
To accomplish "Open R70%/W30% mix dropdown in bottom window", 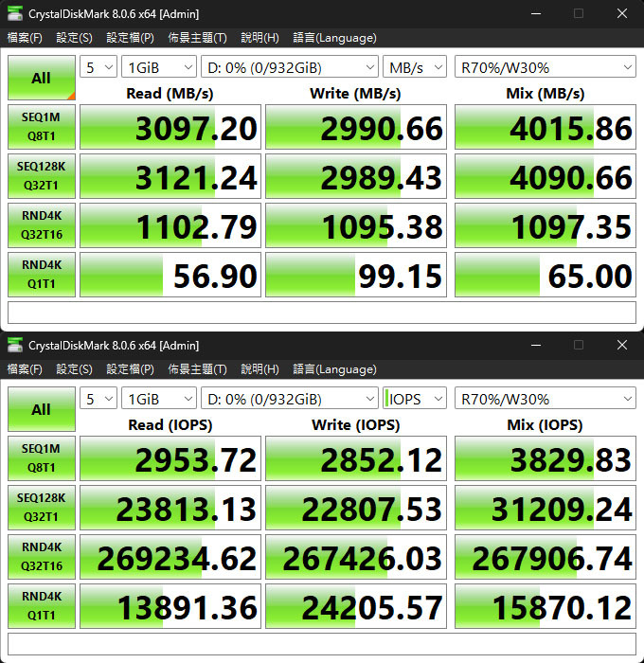I will point(546,399).
